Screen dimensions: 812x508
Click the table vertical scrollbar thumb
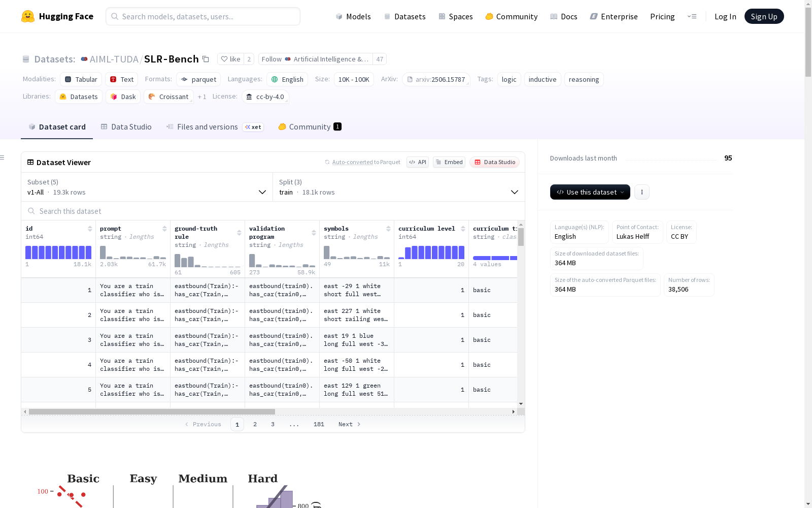click(x=521, y=237)
